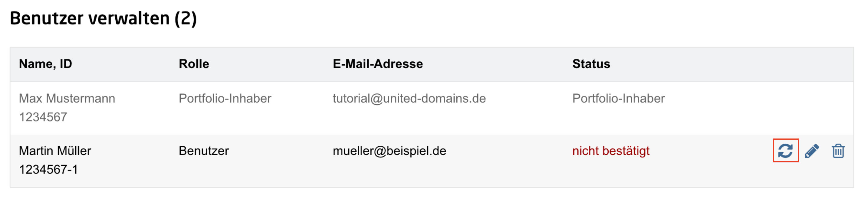Click the role "Benutzer" for Martin Müller
This screenshot has width=868, height=202.
coord(203,151)
